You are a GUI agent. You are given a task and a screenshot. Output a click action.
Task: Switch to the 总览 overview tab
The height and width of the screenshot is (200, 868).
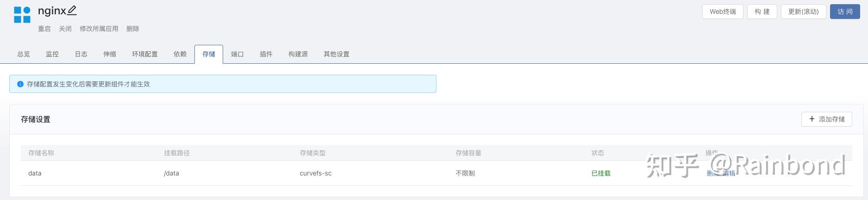(24, 54)
